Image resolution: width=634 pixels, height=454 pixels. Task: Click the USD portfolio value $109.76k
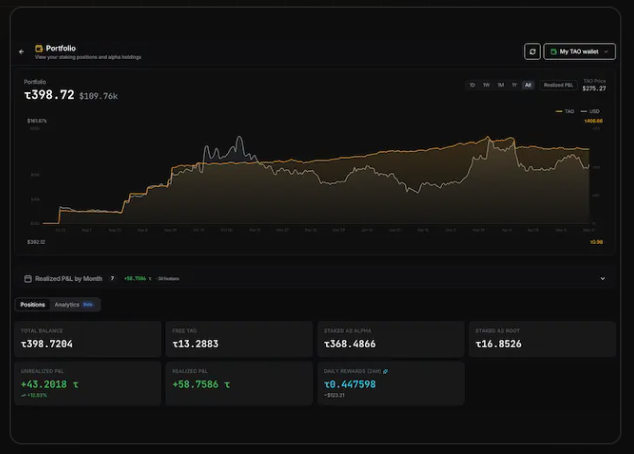[x=98, y=96]
